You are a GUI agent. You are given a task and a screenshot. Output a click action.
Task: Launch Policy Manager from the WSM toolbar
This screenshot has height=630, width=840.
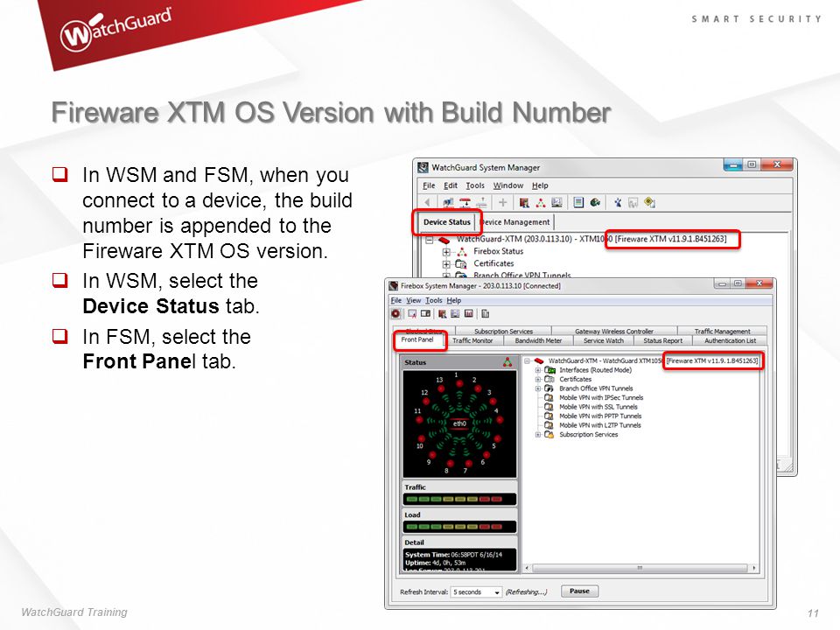(x=524, y=202)
